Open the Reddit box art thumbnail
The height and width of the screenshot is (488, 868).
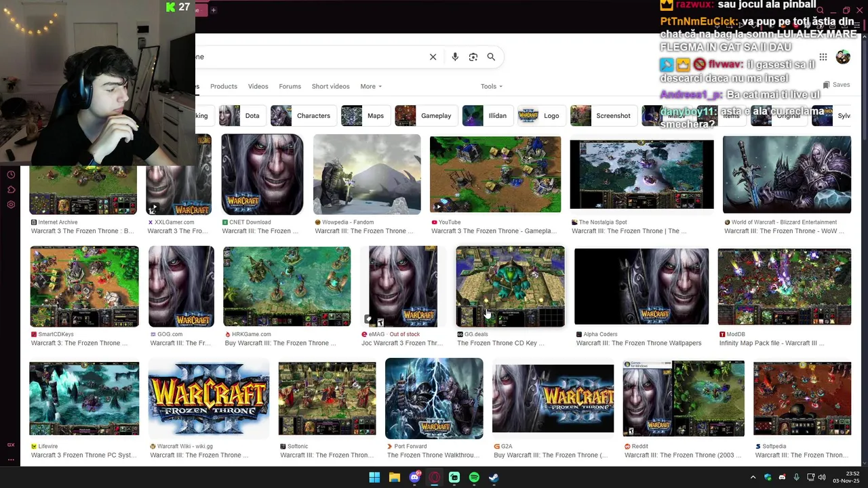684,399
